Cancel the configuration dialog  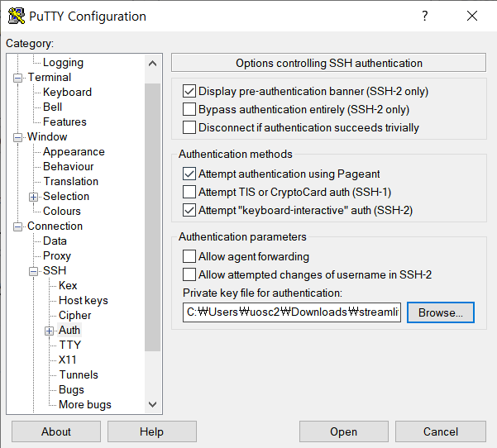coord(441,431)
